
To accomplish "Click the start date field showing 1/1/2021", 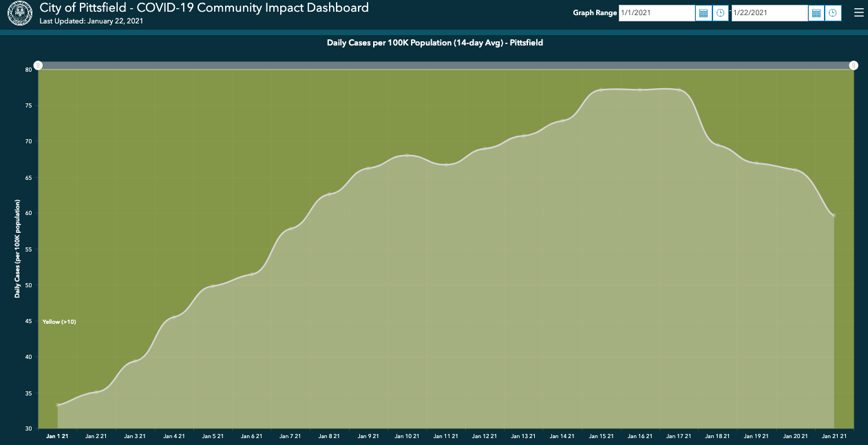I will pos(656,13).
